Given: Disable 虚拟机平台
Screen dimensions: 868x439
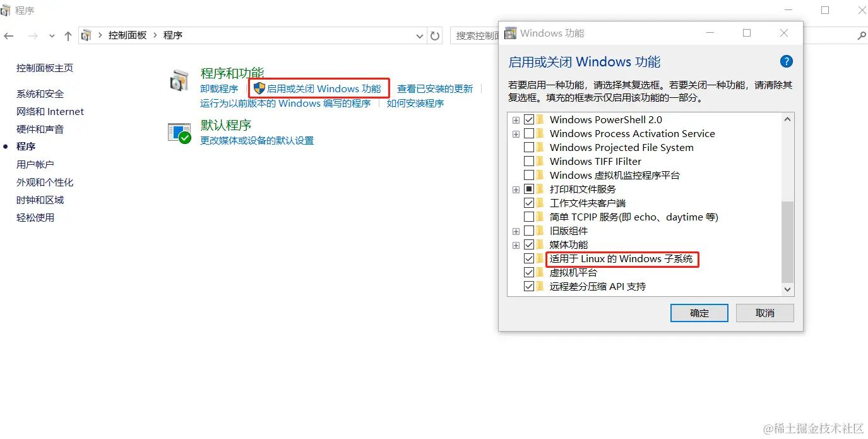Looking at the screenshot, I should point(529,272).
